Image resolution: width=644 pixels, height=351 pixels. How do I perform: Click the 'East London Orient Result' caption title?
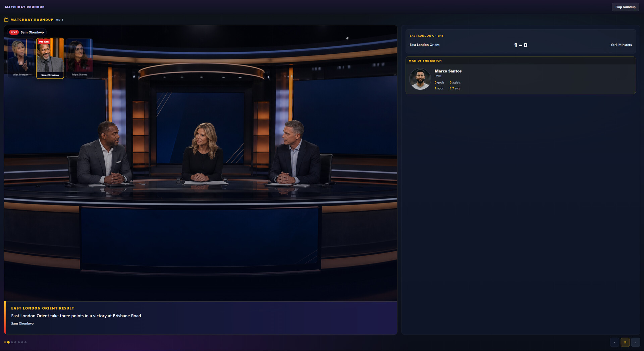click(43, 308)
